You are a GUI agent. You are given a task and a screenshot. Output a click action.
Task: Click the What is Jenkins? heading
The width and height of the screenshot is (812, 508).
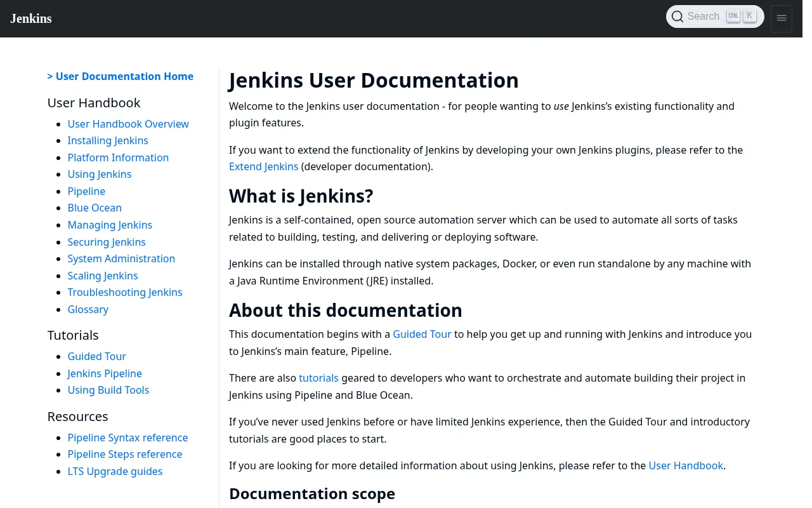click(301, 196)
